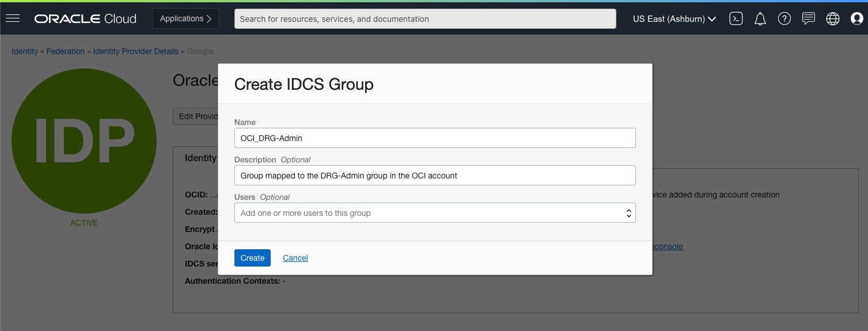868x331 pixels.
Task: Open the hamburger navigation menu
Action: pyautogui.click(x=13, y=18)
